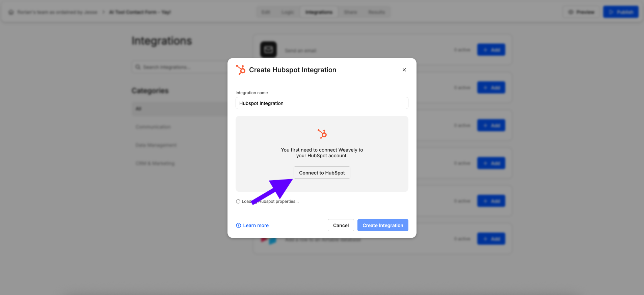Click the Preview button
The width and height of the screenshot is (644, 295).
(x=581, y=12)
